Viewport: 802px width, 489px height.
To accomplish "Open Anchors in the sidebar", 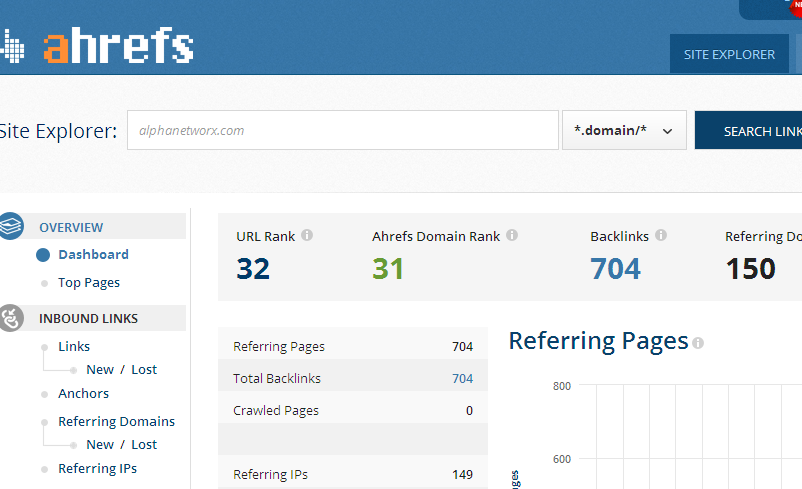I will pyautogui.click(x=83, y=393).
